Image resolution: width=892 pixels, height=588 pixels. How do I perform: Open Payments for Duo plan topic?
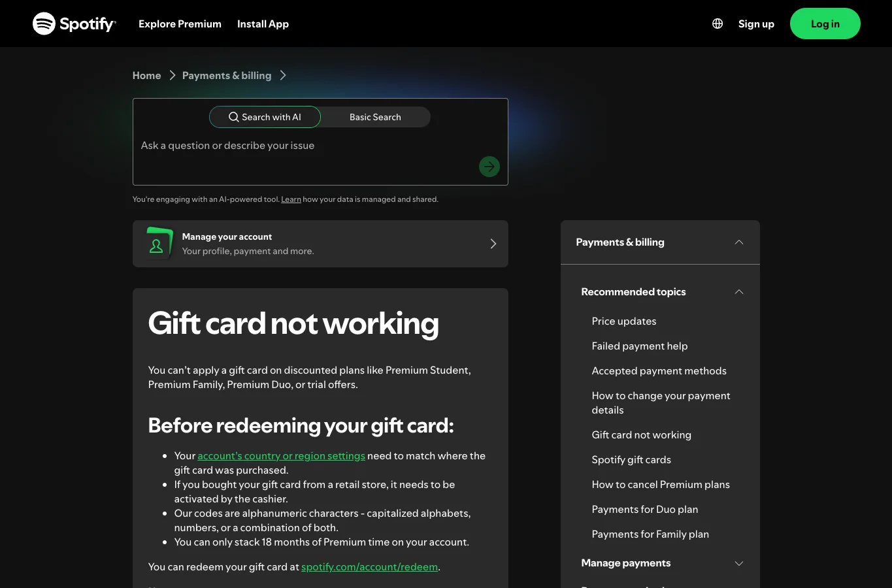645,509
